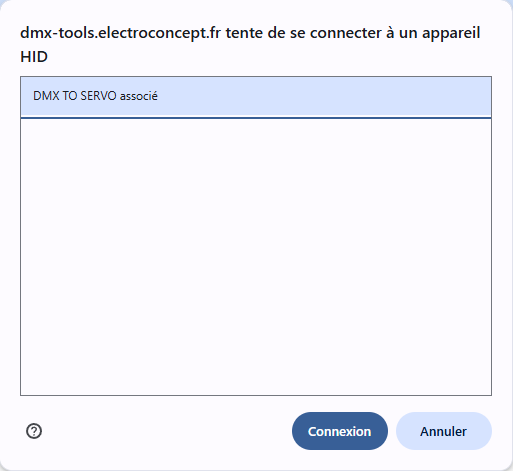The width and height of the screenshot is (513, 471).
Task: Click the dialog heading text
Action: tap(250, 45)
